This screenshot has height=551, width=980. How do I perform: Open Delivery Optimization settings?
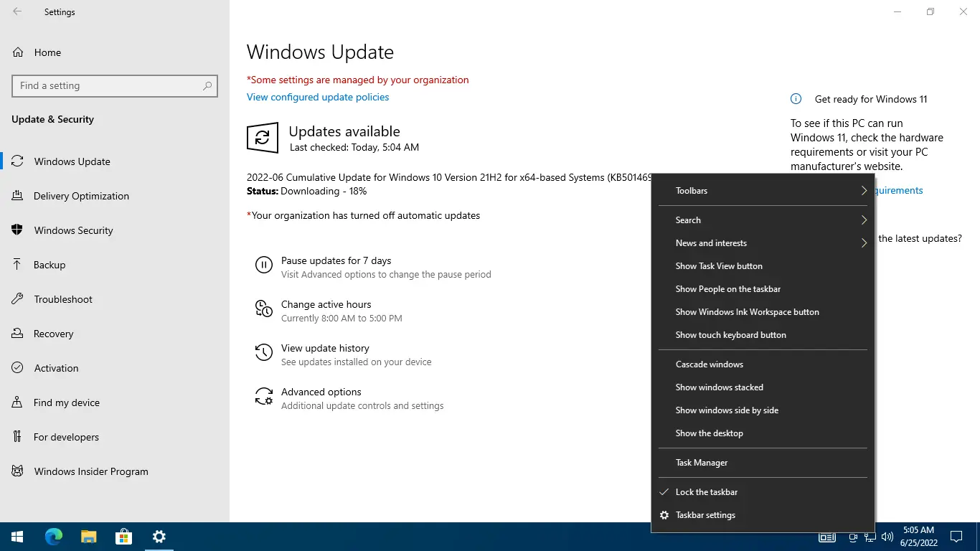pos(115,196)
